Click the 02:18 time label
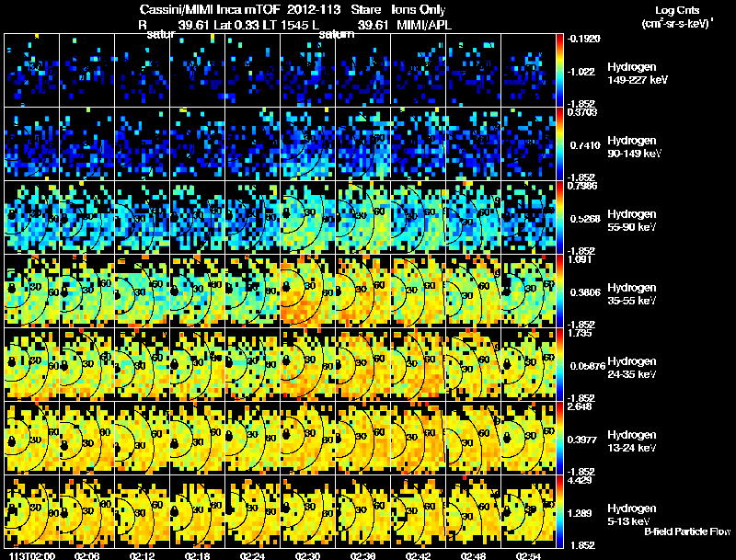The image size is (736, 560). point(197,555)
